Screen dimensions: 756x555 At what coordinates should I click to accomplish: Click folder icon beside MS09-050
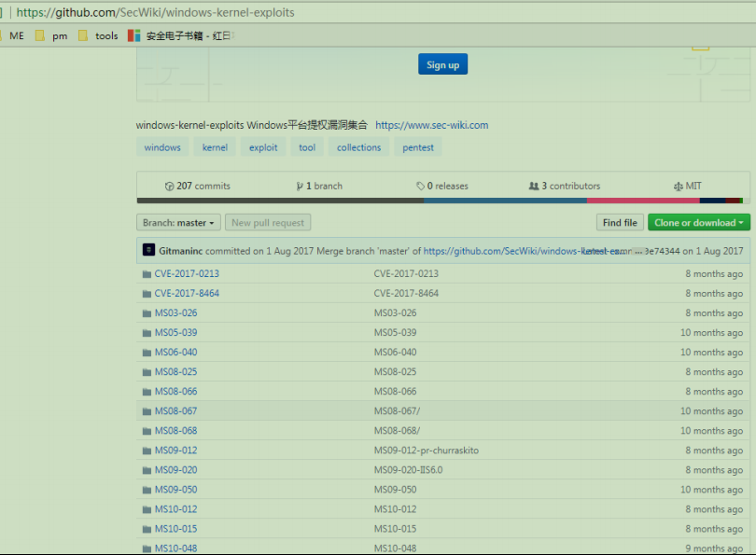147,490
